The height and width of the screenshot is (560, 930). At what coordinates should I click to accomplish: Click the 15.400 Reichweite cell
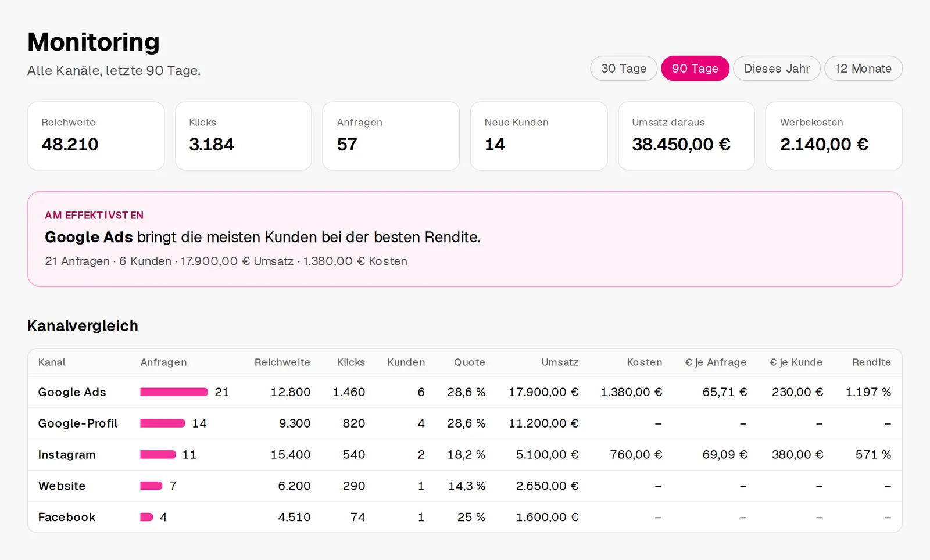tap(291, 455)
